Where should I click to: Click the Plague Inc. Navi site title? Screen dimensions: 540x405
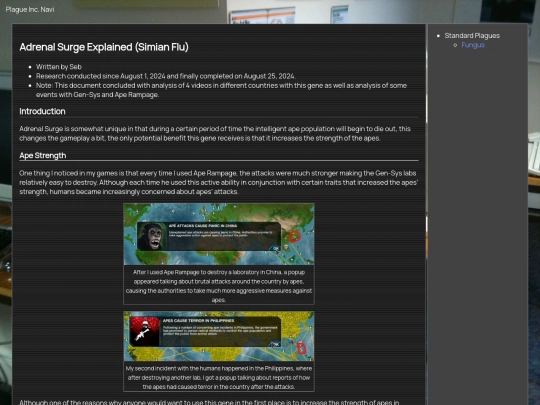point(30,10)
